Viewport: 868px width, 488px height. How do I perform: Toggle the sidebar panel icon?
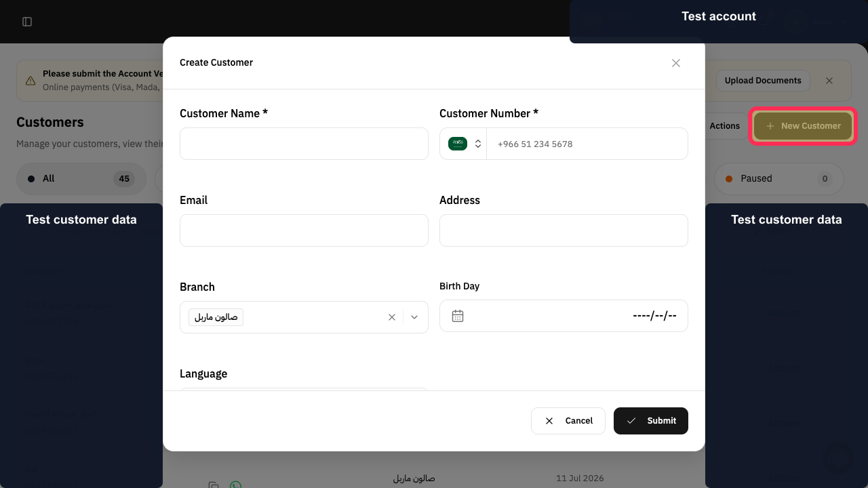coord(27,22)
